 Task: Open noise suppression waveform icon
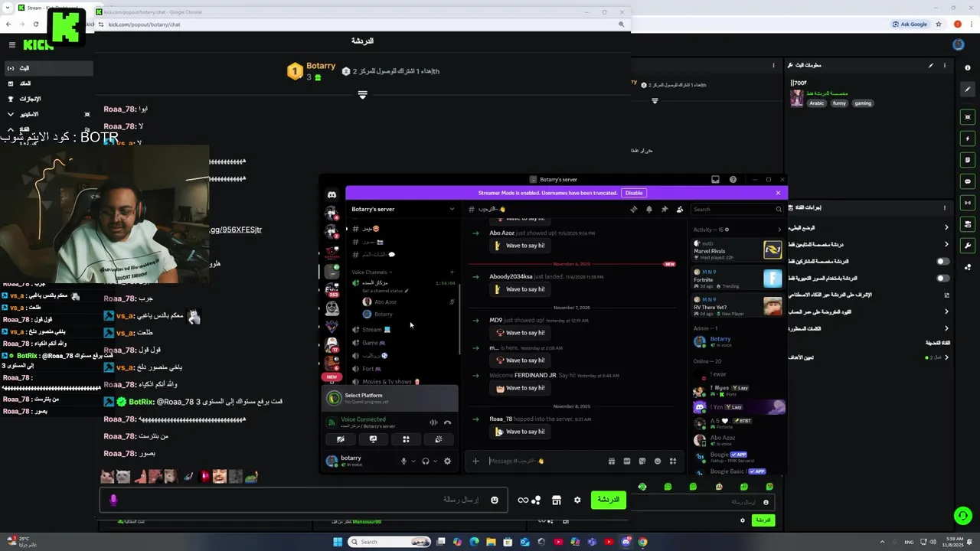[x=433, y=422]
